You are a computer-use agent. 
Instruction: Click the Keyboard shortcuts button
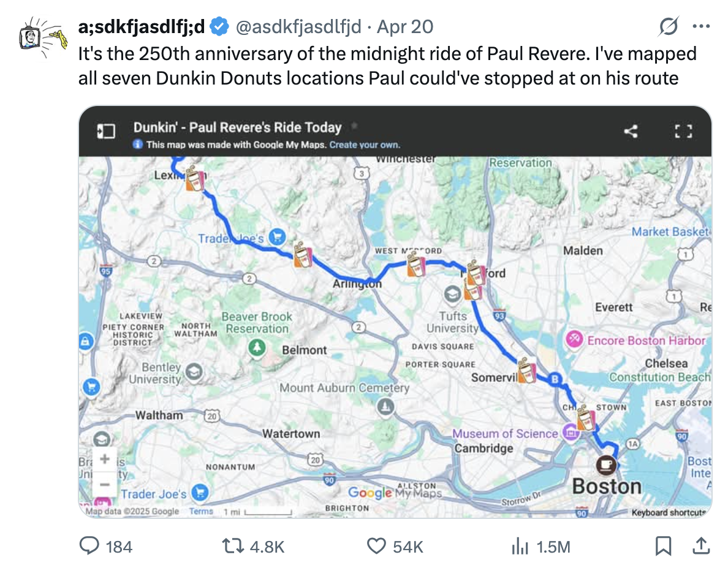pyautogui.click(x=669, y=513)
